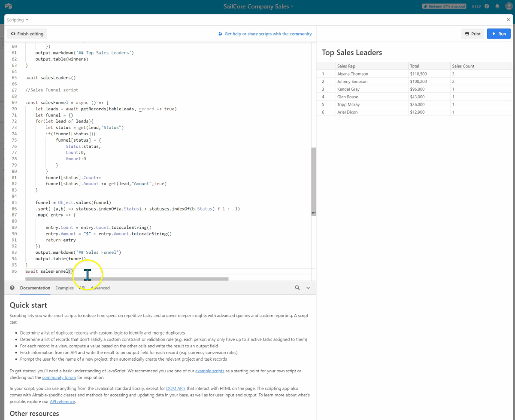Click the documentation panel help icon
The width and height of the screenshot is (515, 420).
tap(12, 288)
